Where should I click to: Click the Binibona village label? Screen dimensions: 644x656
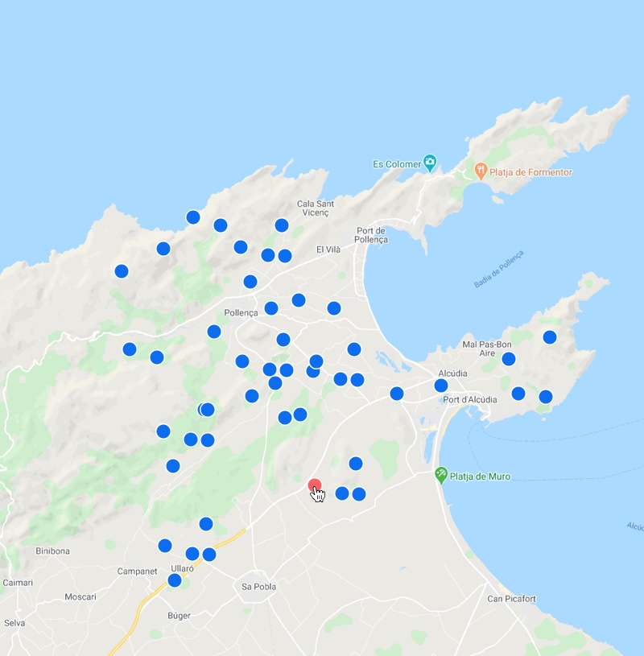52,551
